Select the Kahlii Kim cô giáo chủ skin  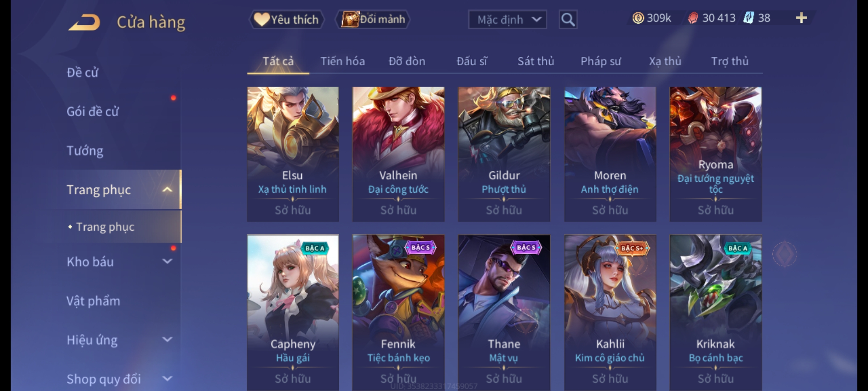click(610, 313)
